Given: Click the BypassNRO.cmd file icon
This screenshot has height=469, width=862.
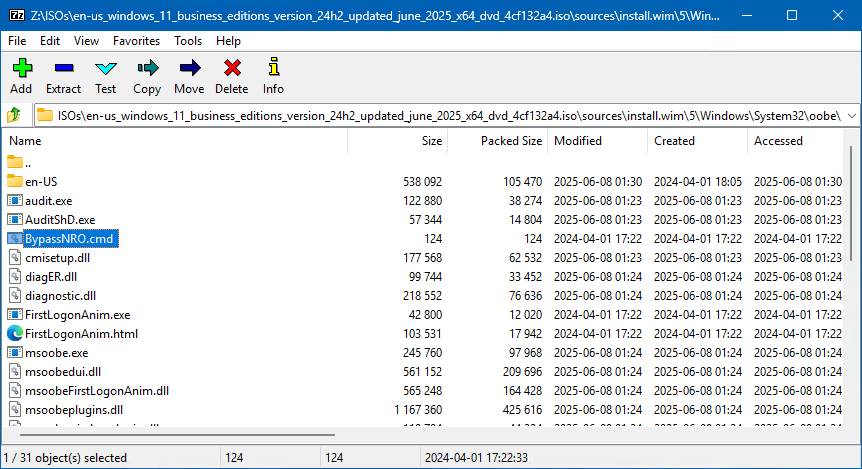Looking at the screenshot, I should tap(15, 238).
